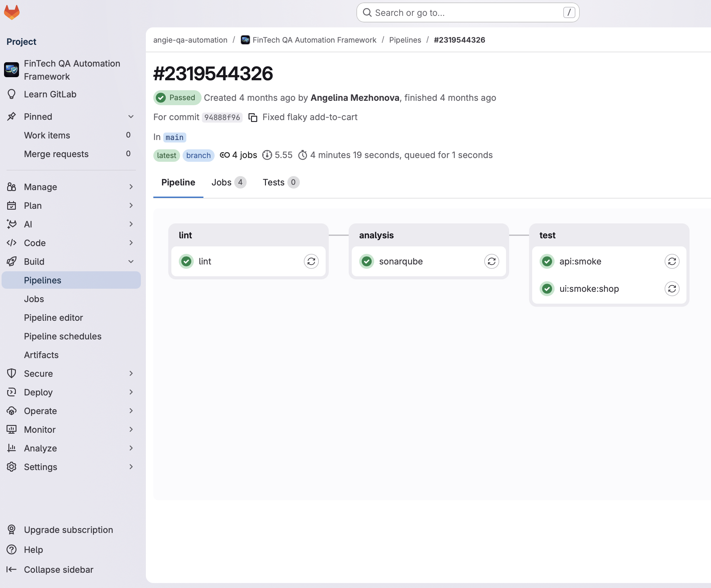Image resolution: width=711 pixels, height=588 pixels.
Task: Expand the Deploy menu chevron
Action: [x=131, y=392]
